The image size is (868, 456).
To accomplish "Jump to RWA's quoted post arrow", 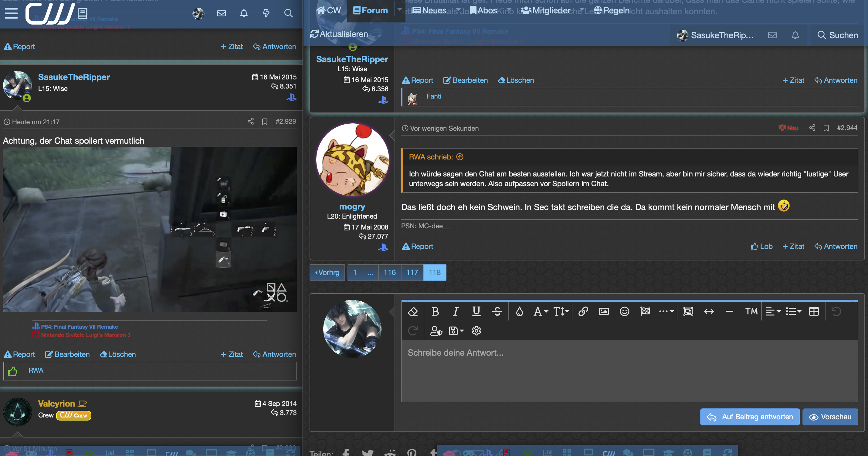I will 459,157.
